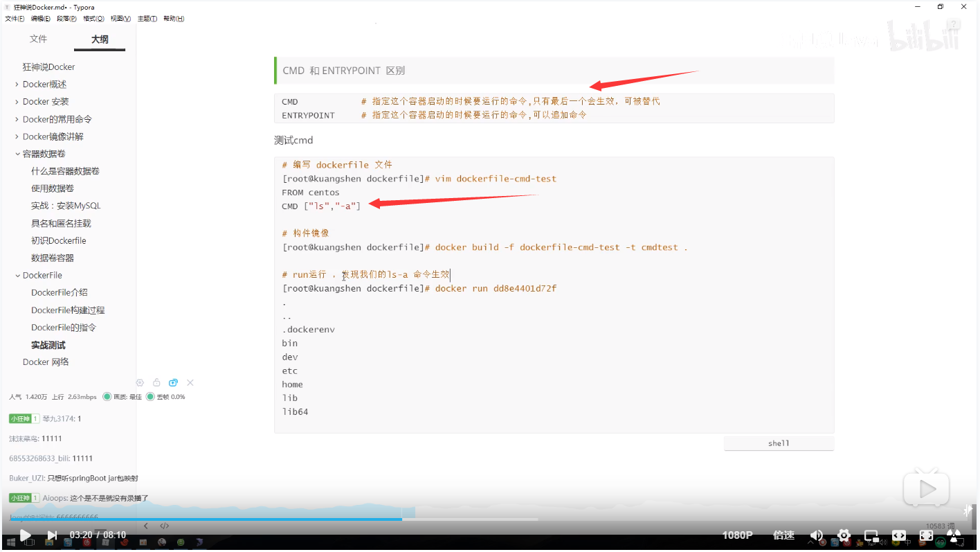Mute the video player volume

pos(817,535)
